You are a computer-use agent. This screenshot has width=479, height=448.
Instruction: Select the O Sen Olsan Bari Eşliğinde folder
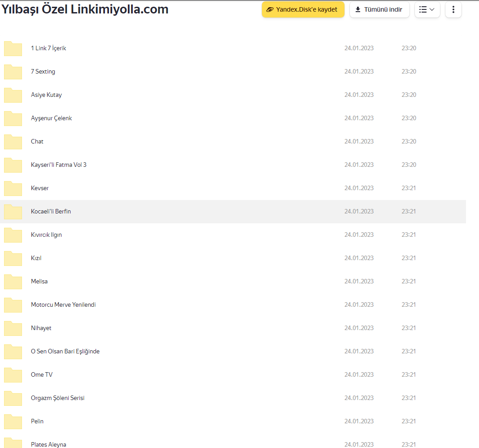[x=65, y=352]
